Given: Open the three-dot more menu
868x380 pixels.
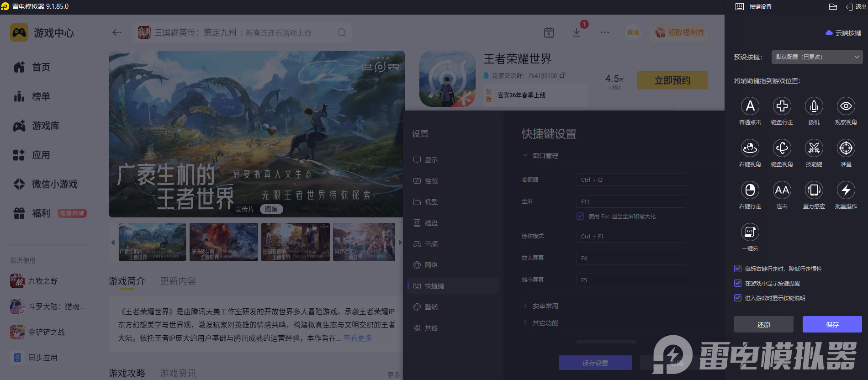Looking at the screenshot, I should click(605, 32).
